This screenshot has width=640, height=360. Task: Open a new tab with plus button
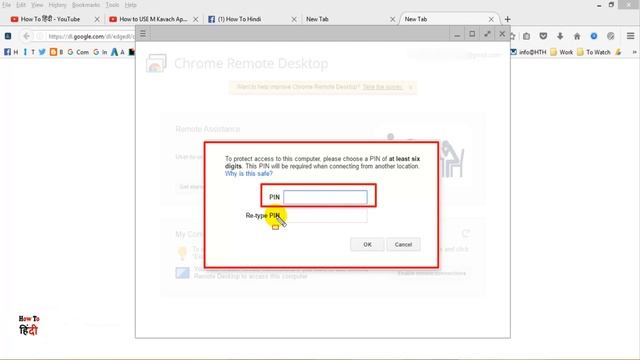click(x=507, y=19)
